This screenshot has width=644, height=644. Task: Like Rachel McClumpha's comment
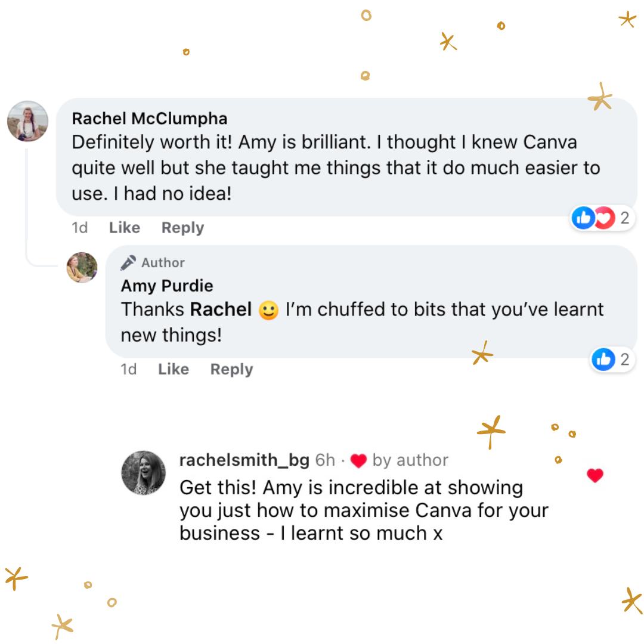click(x=125, y=228)
